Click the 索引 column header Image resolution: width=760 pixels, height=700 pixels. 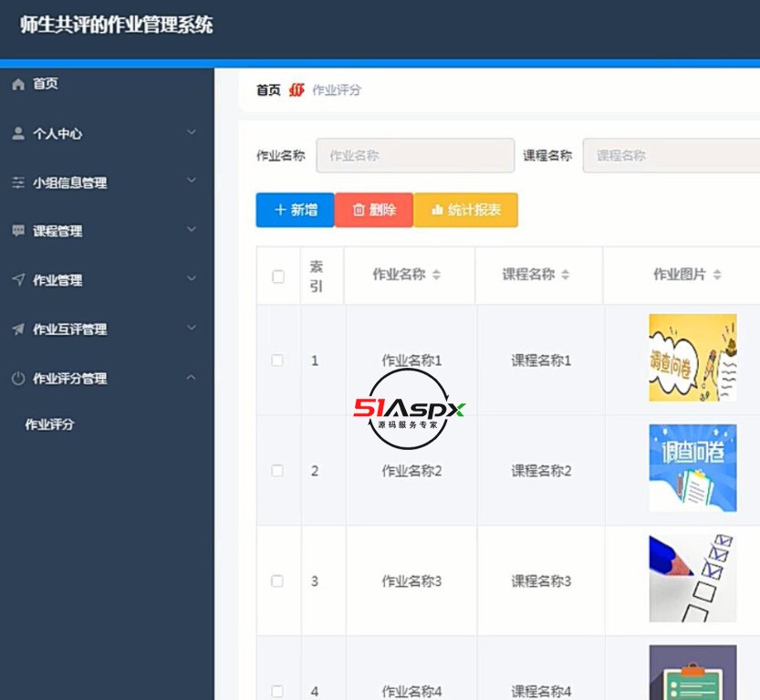[316, 277]
